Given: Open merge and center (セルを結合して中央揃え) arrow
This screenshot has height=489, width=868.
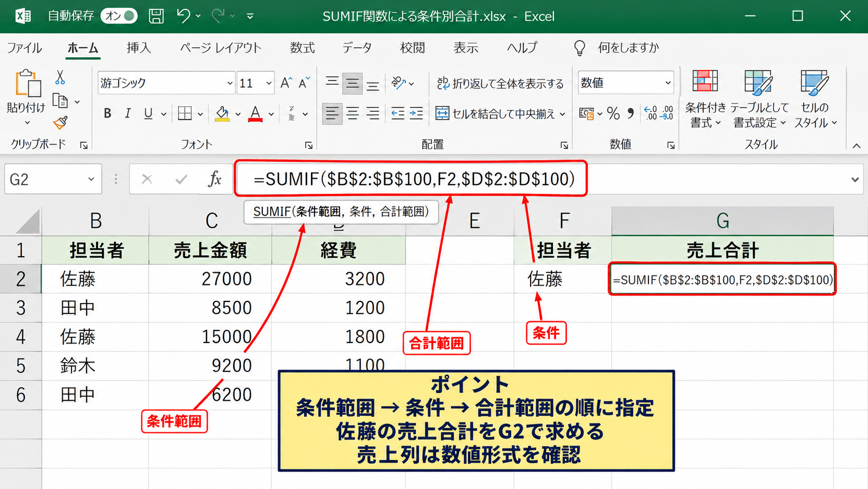Looking at the screenshot, I should tap(563, 114).
